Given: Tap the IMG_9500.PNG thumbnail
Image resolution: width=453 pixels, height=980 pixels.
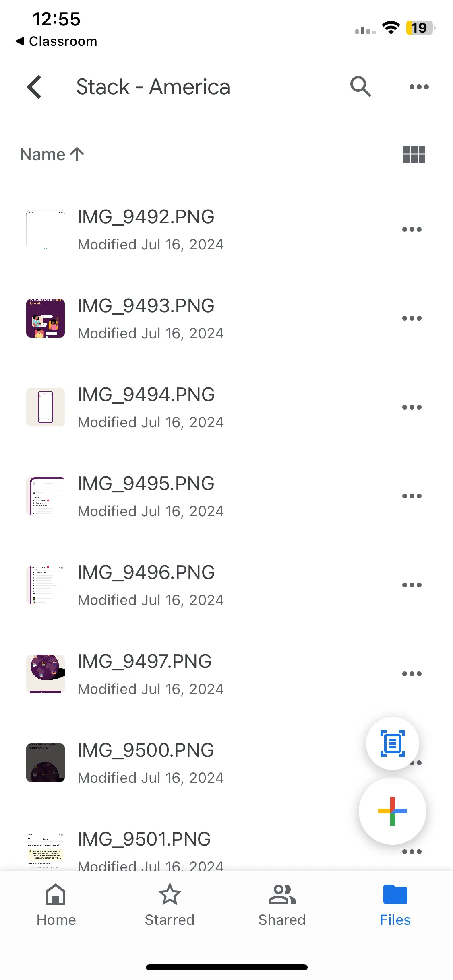Looking at the screenshot, I should coord(46,763).
